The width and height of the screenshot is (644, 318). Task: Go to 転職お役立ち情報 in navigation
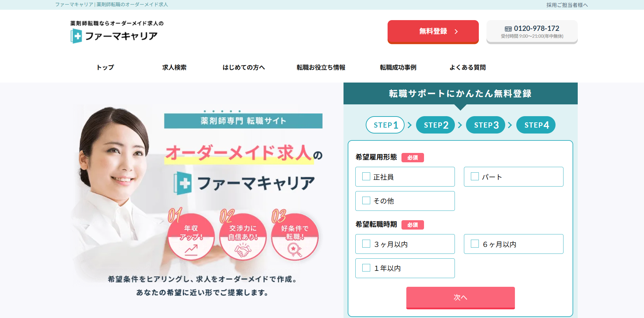pyautogui.click(x=321, y=67)
